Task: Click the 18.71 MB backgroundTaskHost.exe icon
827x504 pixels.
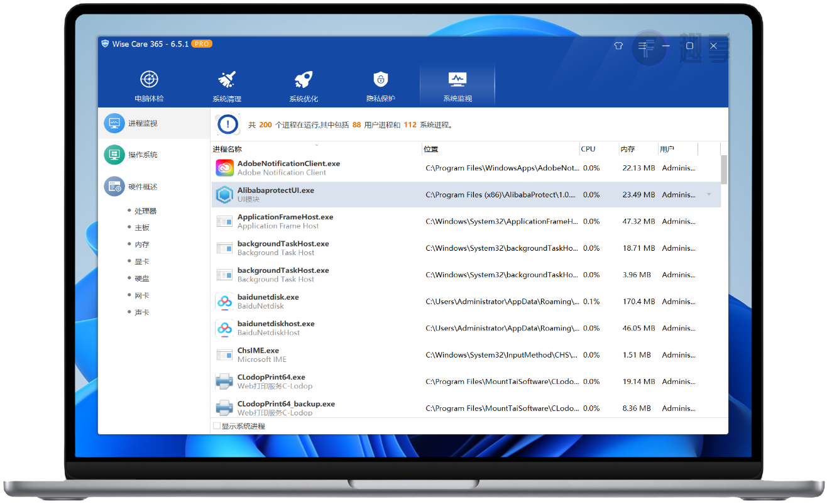Action: click(x=224, y=248)
